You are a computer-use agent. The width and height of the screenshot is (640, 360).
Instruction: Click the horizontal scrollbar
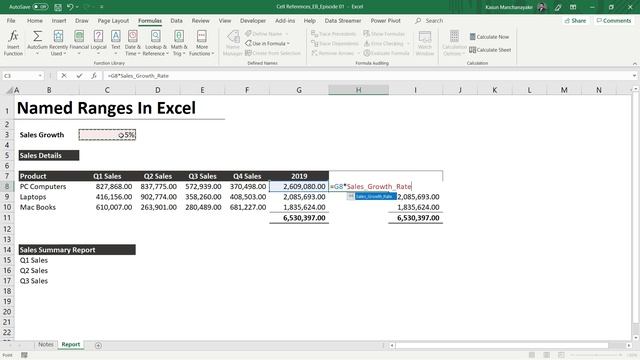coord(502,346)
